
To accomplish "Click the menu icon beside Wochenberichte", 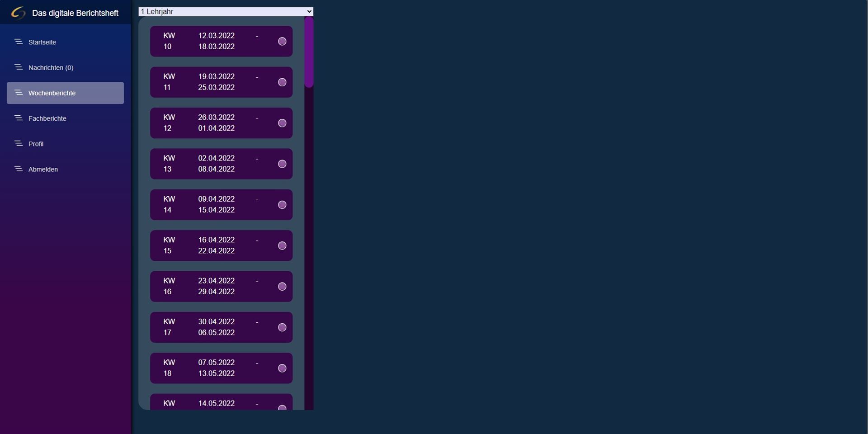I will coord(19,93).
